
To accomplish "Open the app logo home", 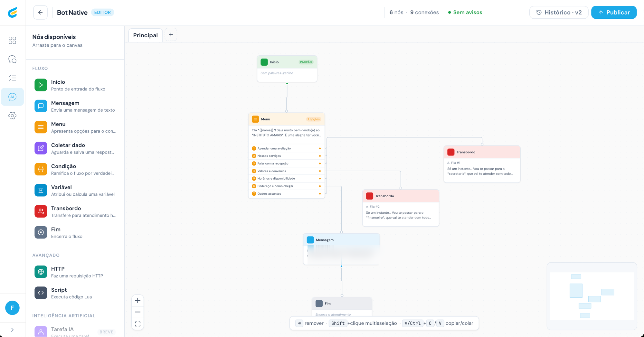I will pos(13,13).
